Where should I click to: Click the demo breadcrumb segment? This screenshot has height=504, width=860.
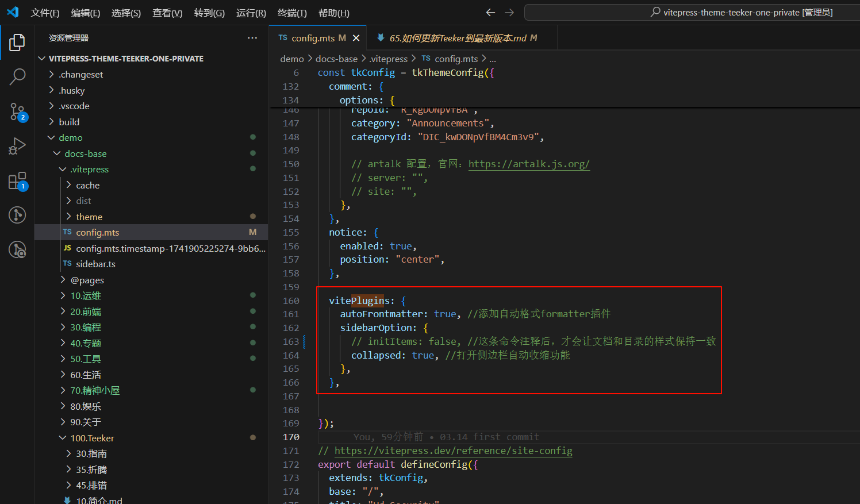pyautogui.click(x=292, y=59)
